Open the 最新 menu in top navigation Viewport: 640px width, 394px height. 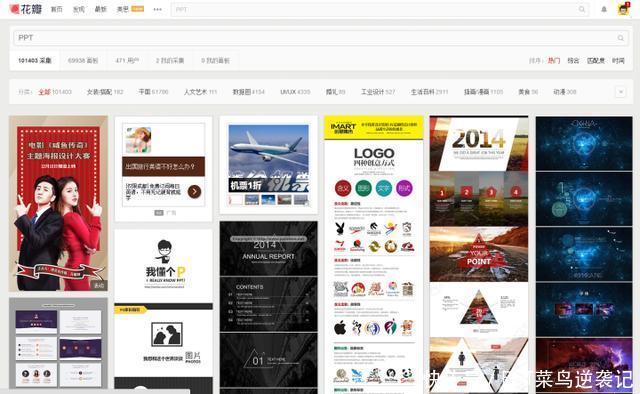[x=100, y=9]
